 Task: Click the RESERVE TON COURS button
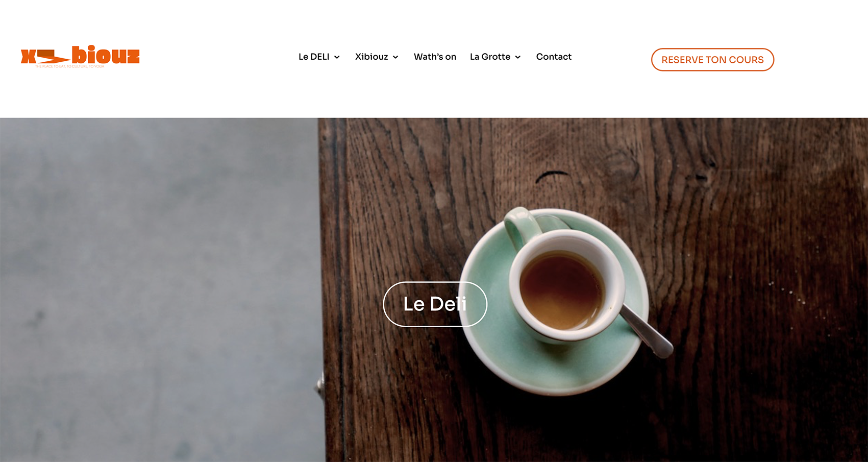(712, 60)
